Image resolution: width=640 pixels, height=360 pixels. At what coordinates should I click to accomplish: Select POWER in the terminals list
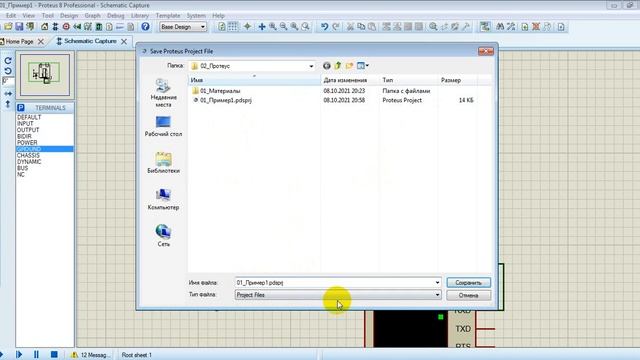click(27, 143)
